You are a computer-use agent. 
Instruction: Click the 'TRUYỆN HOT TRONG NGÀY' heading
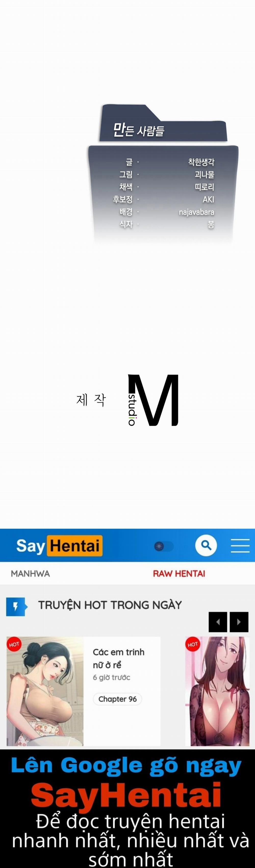[x=110, y=605]
